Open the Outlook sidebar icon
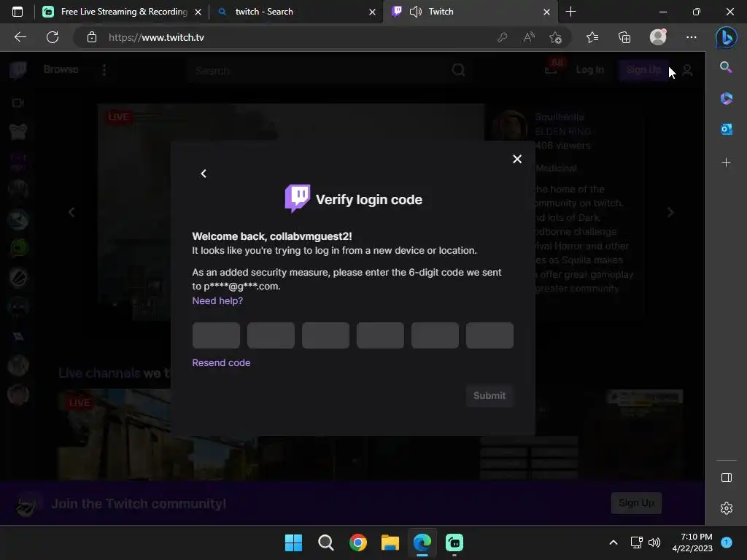Screen dimensions: 747x560 coord(726,128)
